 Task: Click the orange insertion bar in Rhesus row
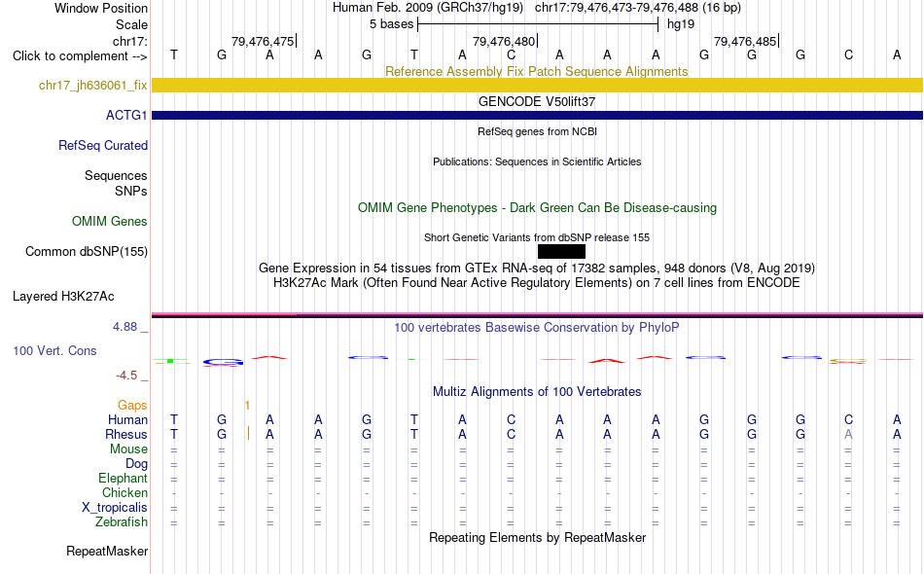[249, 434]
